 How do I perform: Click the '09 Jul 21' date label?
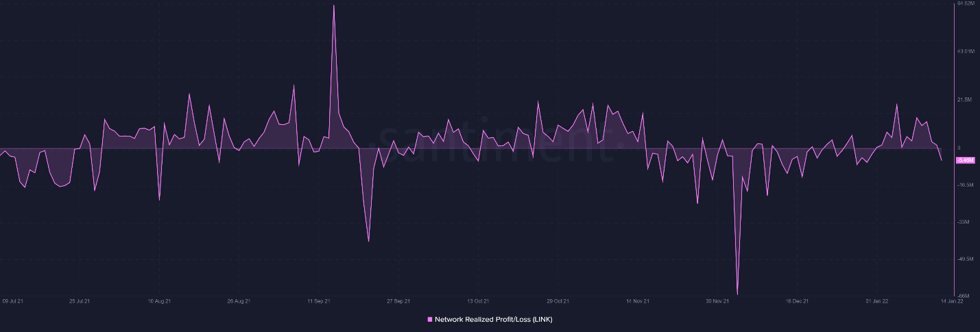click(14, 301)
